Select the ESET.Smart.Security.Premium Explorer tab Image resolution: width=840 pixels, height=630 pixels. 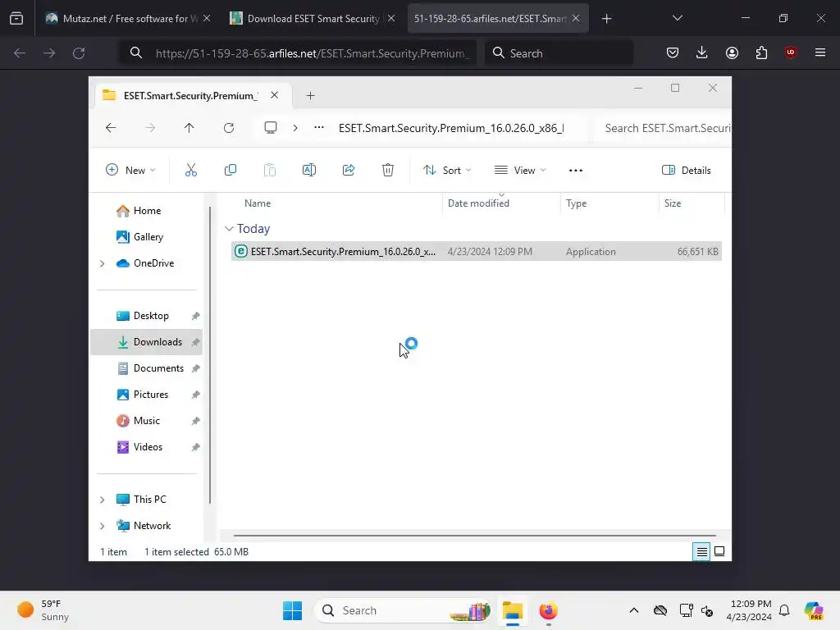coord(194,95)
